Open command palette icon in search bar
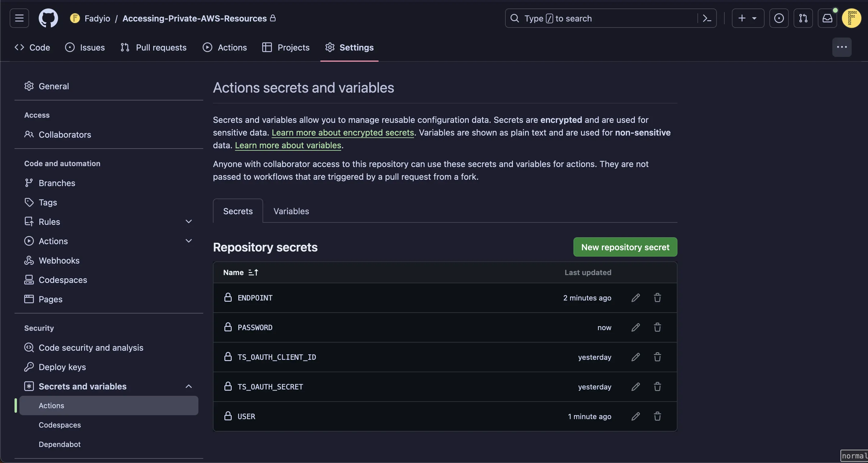 (707, 18)
